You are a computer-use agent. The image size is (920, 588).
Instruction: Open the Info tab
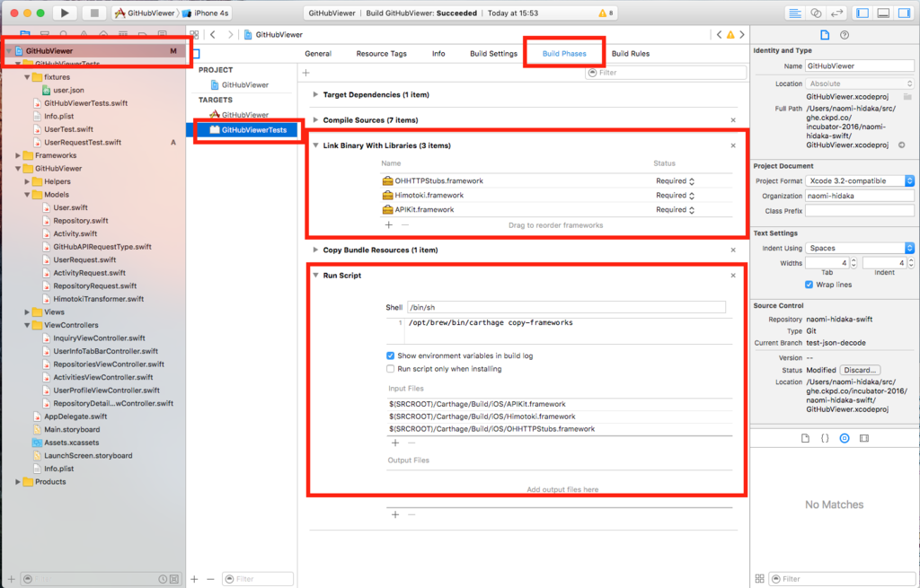pos(438,53)
